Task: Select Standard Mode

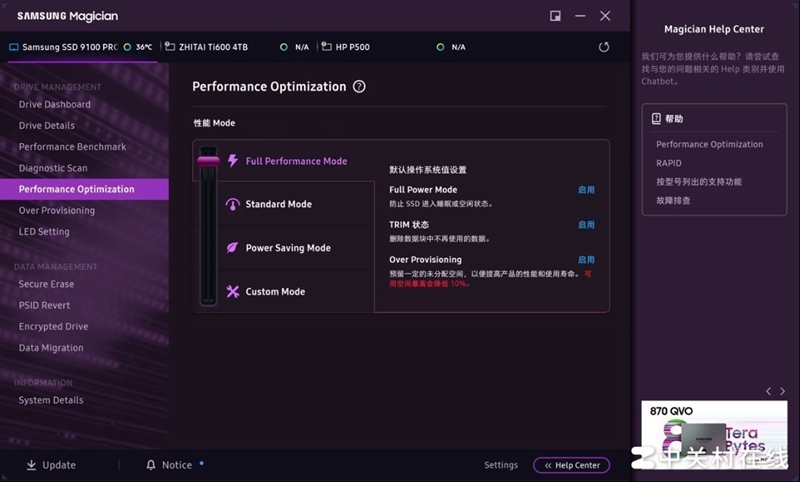Action: (279, 204)
